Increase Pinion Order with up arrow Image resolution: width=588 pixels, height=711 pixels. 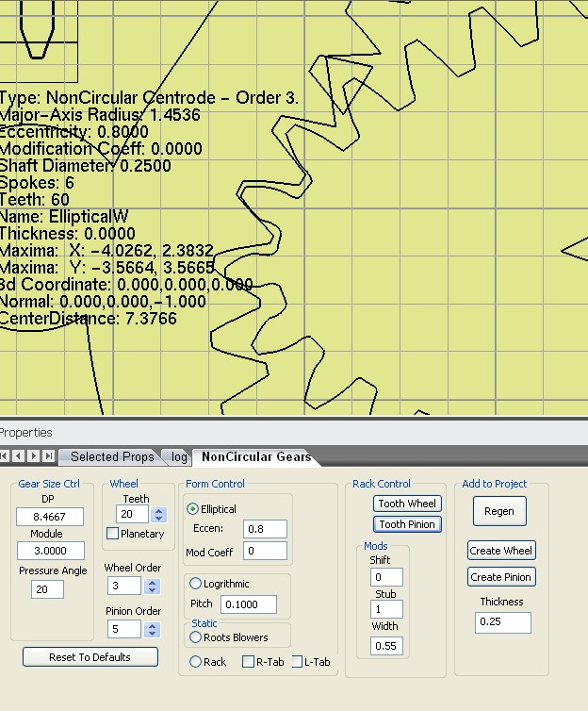[x=154, y=623]
